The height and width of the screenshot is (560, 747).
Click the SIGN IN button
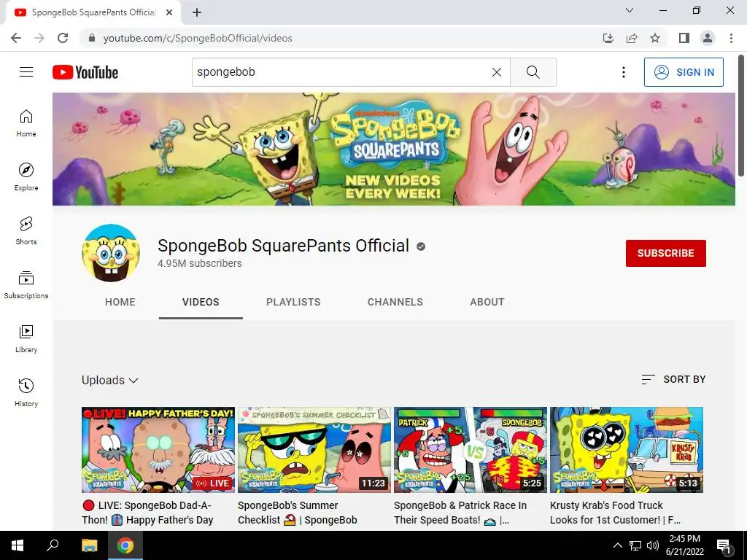[x=684, y=72]
